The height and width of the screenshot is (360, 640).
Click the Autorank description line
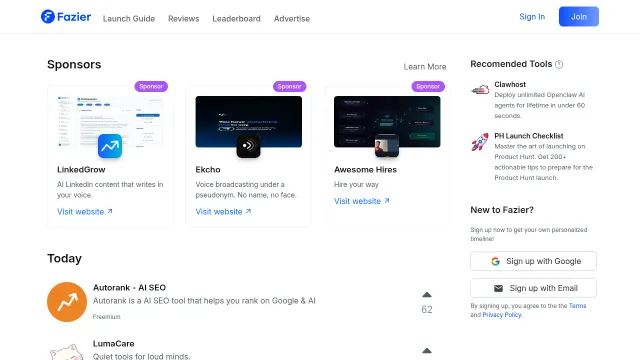click(204, 301)
